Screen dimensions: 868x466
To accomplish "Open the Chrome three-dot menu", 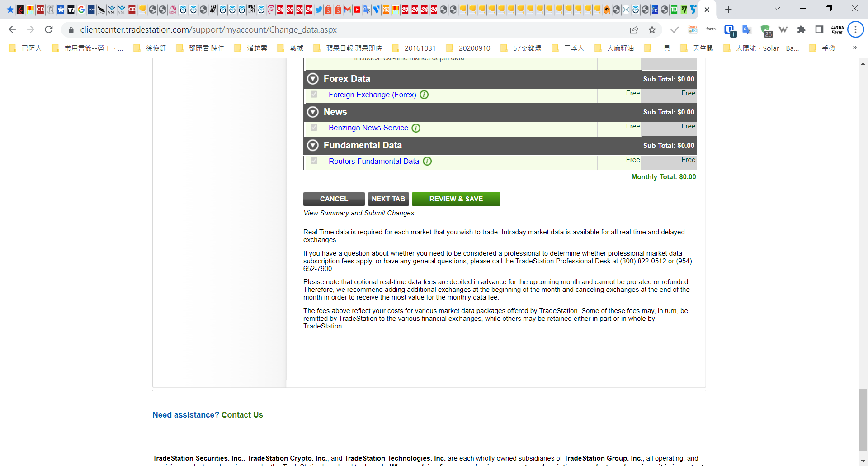I will pos(855,30).
